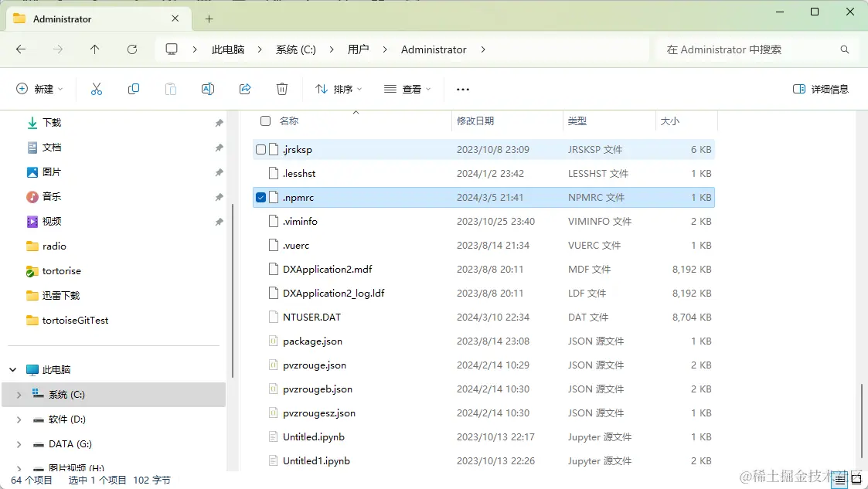
Task: Navigate to 此电脑 in breadcrumb
Action: (x=228, y=49)
